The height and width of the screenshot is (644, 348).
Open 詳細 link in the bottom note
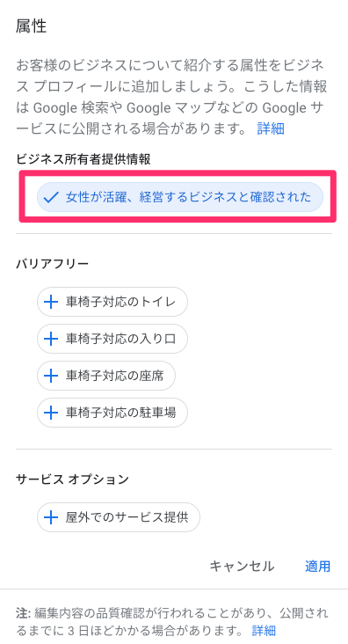264,630
